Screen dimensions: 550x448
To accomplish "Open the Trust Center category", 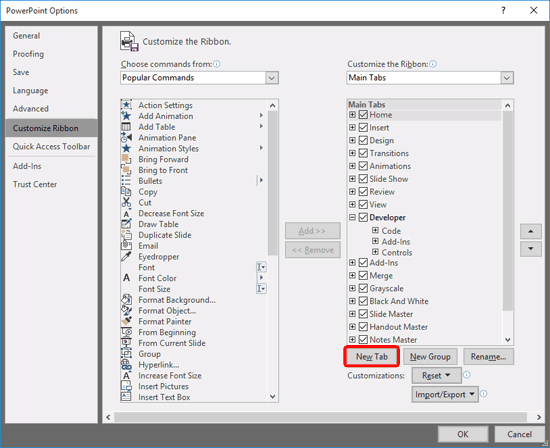I will pos(51,184).
